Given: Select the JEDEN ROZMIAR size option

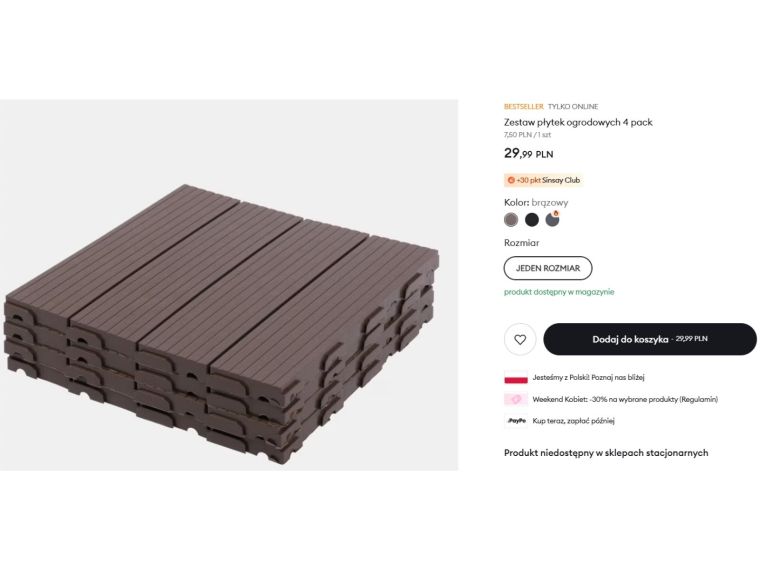Looking at the screenshot, I should pyautogui.click(x=548, y=268).
